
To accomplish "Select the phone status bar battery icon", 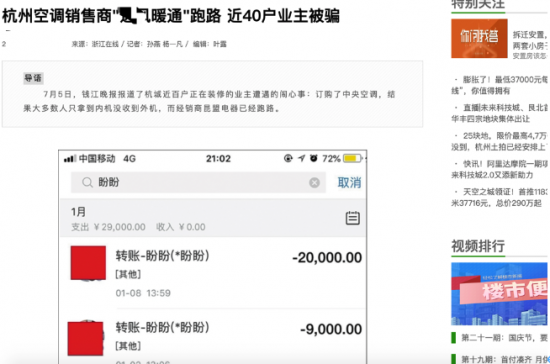I will point(353,159).
